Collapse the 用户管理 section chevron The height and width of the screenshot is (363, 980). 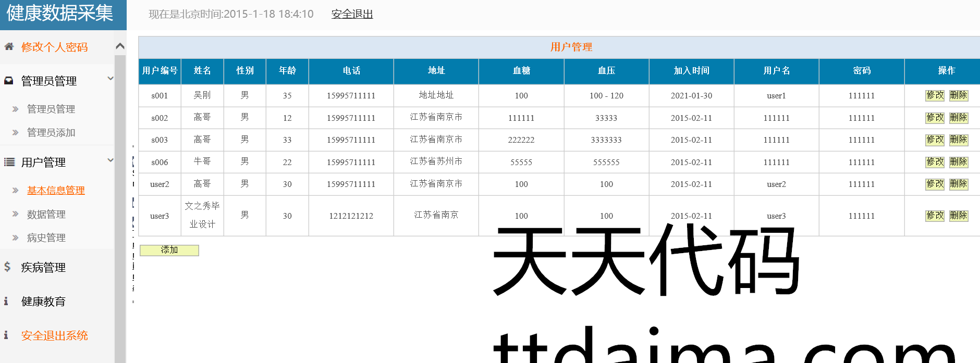[x=110, y=160]
